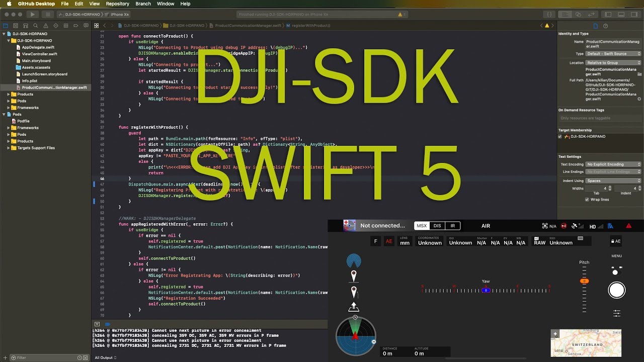Switch to the Assistant editor

coord(579,15)
